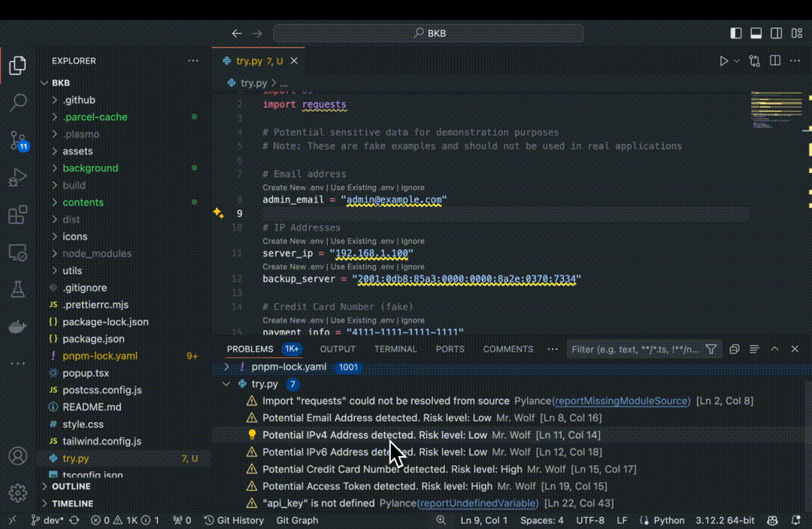Toggle problems view as table or tree
This screenshot has width=812, height=529.
pos(754,350)
